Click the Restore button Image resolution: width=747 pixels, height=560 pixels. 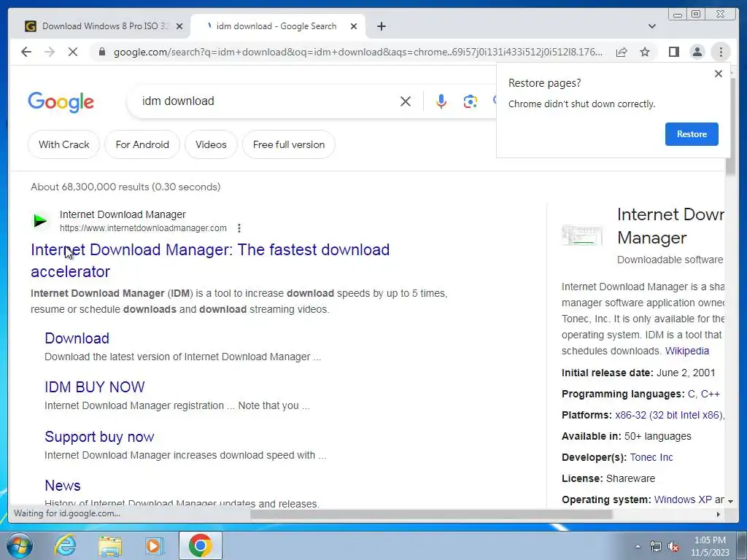tap(692, 134)
